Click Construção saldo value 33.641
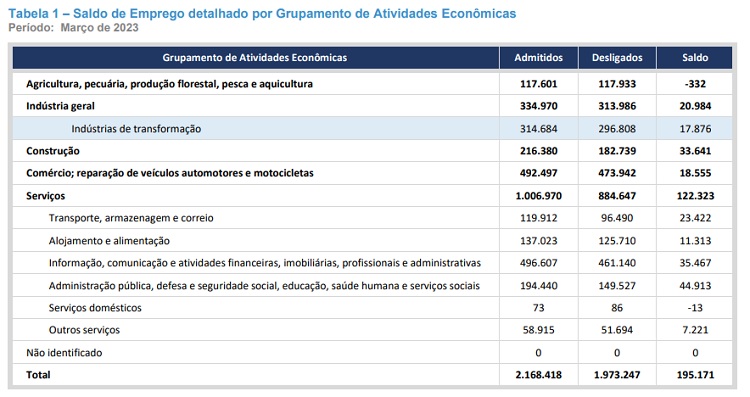This screenshot has height=397, width=750. point(695,151)
